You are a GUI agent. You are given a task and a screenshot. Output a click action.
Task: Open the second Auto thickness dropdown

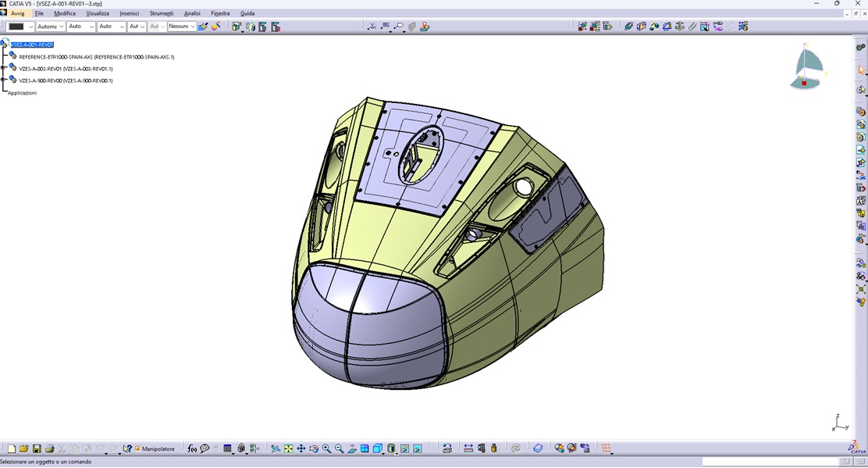[122, 26]
